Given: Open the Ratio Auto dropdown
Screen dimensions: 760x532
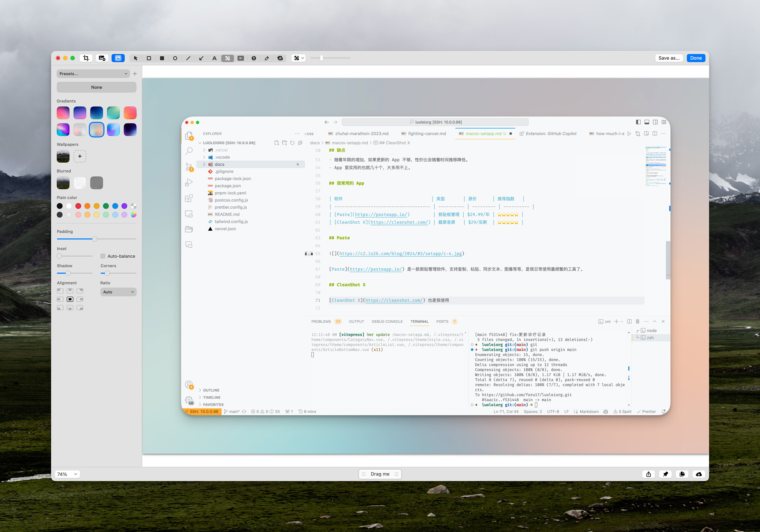Looking at the screenshot, I should (x=118, y=292).
